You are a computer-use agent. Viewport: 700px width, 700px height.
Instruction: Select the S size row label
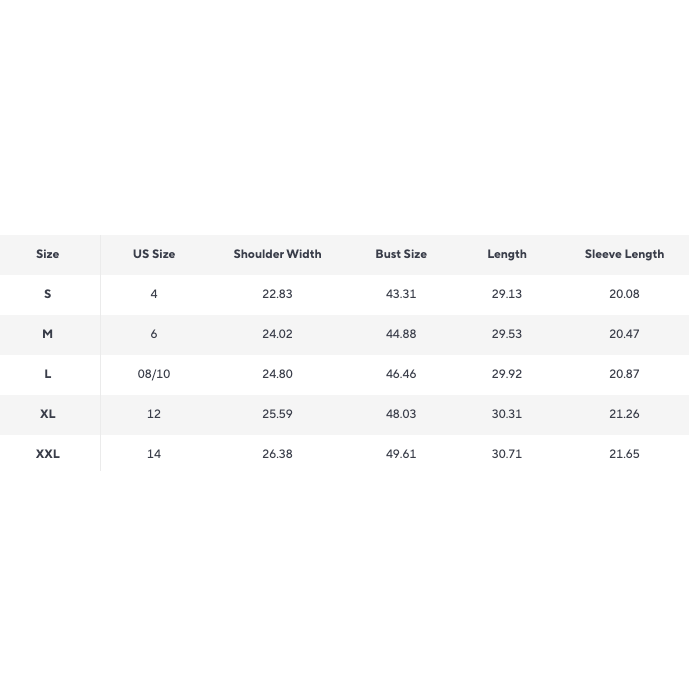click(47, 294)
